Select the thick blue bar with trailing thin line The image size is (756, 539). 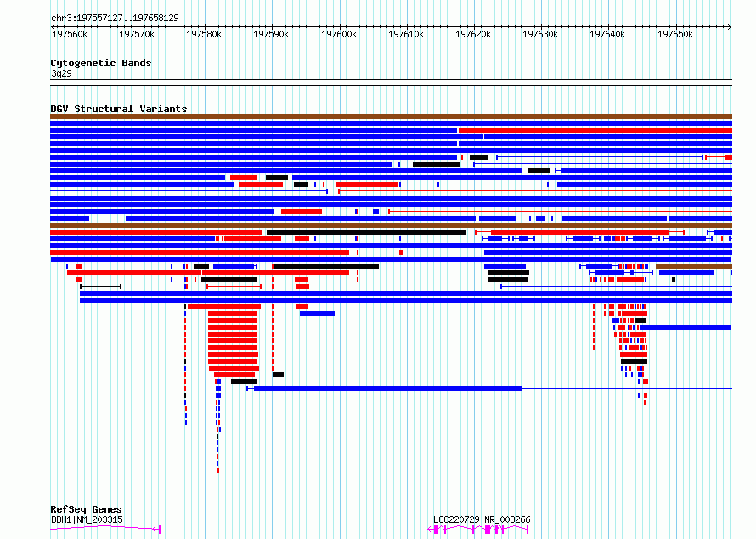click(388, 389)
